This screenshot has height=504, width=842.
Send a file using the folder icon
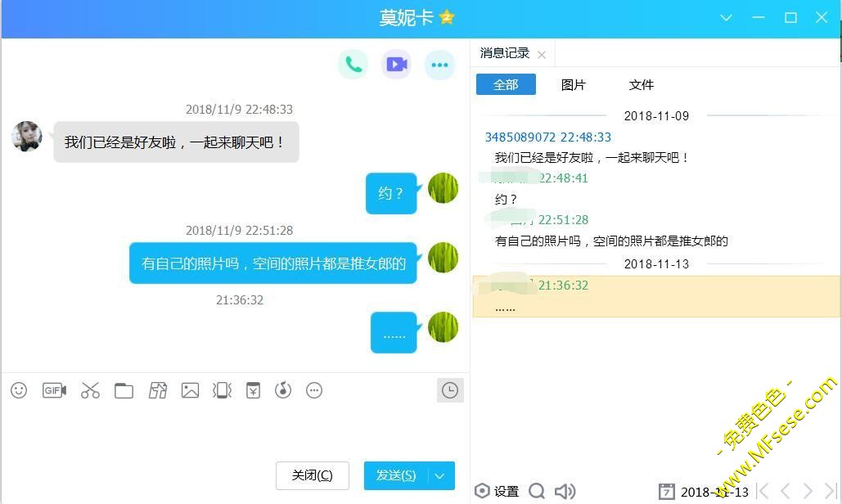click(124, 391)
